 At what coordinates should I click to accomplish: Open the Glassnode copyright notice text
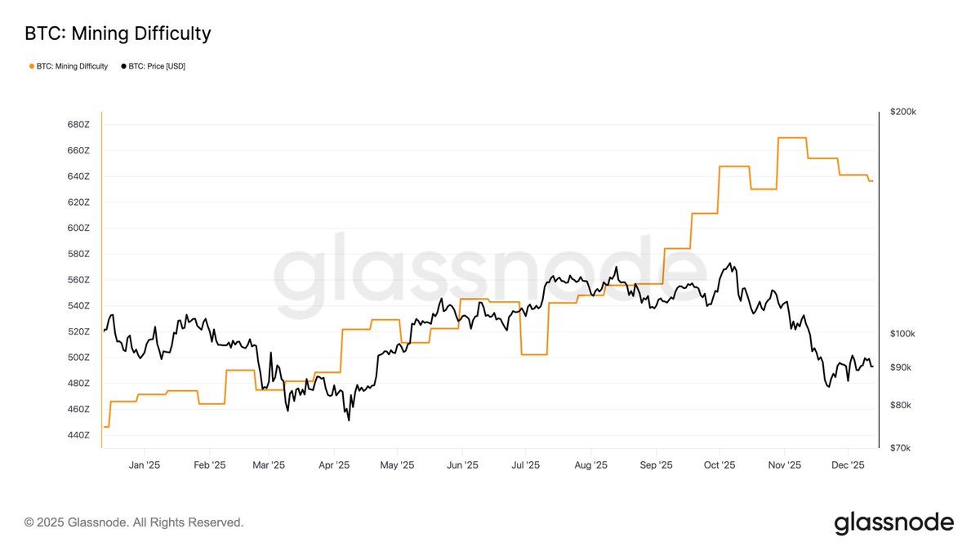tap(134, 522)
